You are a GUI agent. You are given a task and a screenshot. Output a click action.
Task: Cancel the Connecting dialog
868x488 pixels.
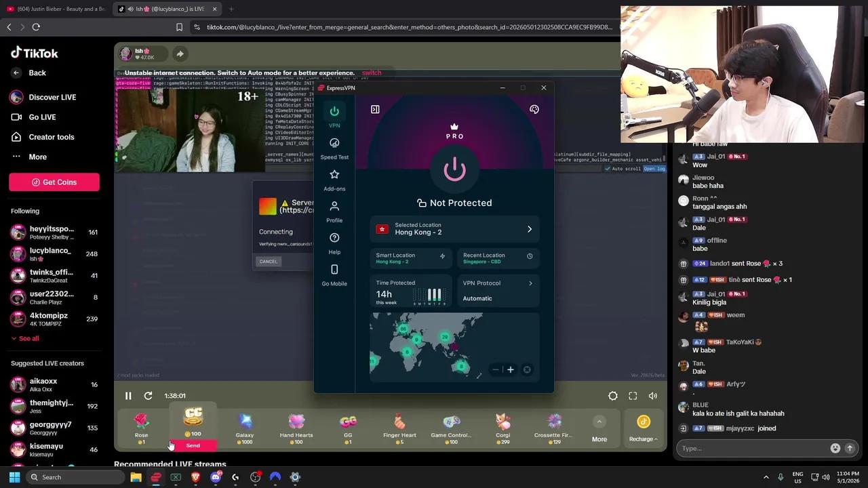tap(269, 261)
